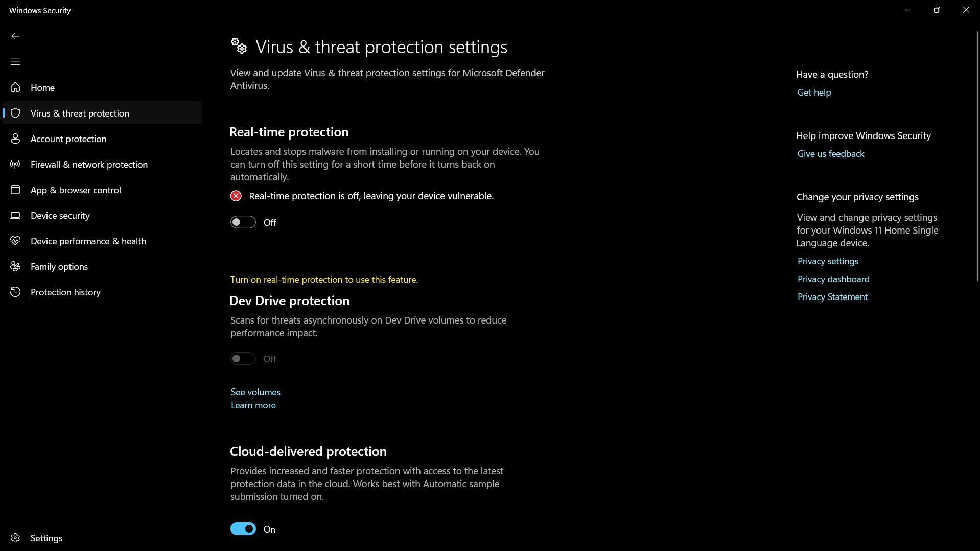Expand the hamburger navigation menu
The height and width of the screenshot is (551, 980).
click(15, 62)
